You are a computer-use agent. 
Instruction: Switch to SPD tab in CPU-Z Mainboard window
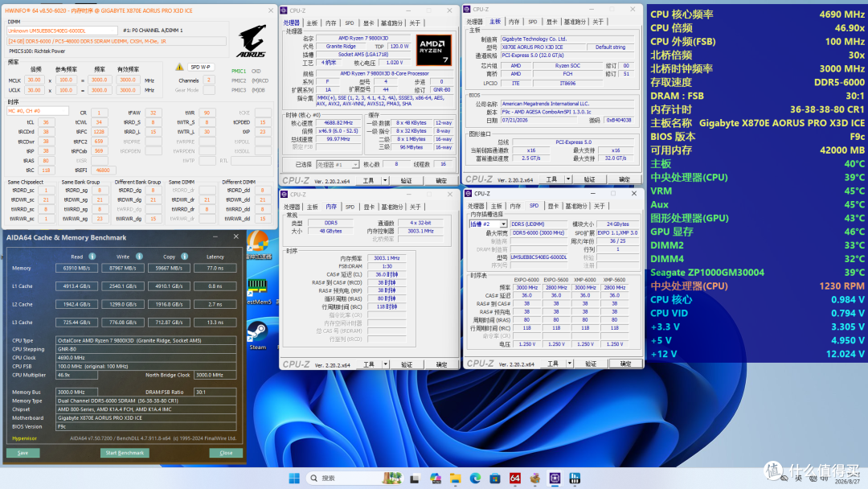click(533, 22)
